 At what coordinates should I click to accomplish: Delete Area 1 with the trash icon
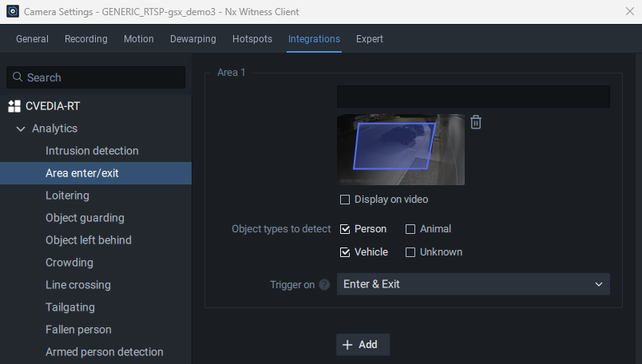click(476, 122)
